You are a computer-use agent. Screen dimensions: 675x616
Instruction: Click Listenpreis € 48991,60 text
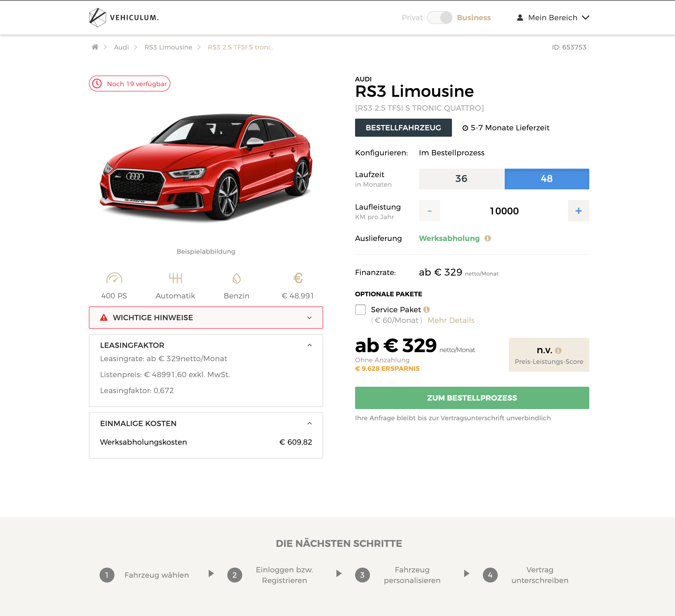(x=165, y=374)
